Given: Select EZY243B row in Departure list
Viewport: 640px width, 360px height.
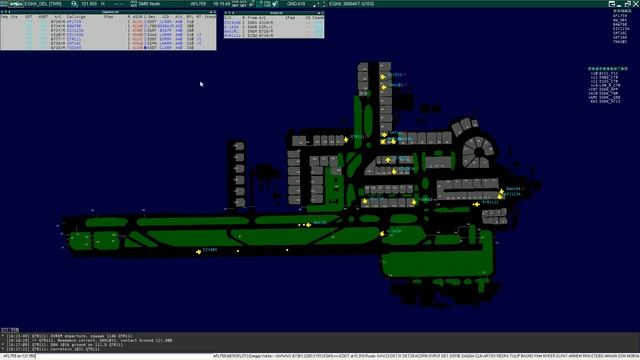Looking at the screenshot, I should pos(108,35).
